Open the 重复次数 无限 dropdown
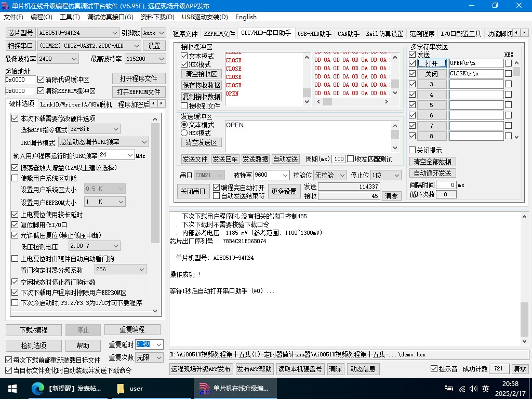The width and height of the screenshot is (532, 399). tap(159, 357)
